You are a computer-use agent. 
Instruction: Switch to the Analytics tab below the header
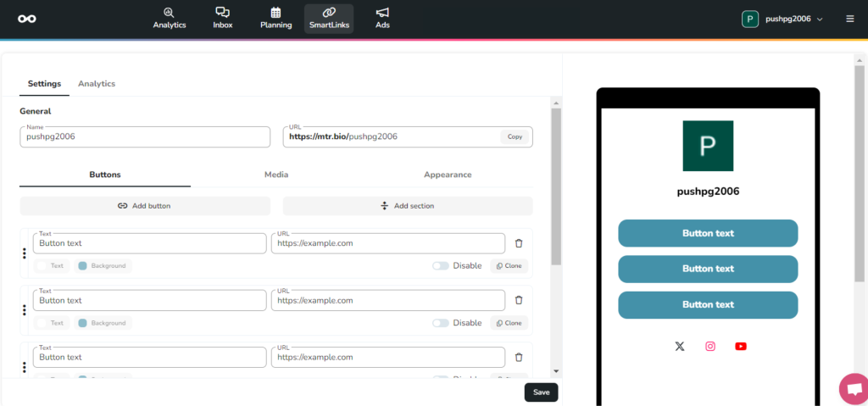click(x=97, y=84)
